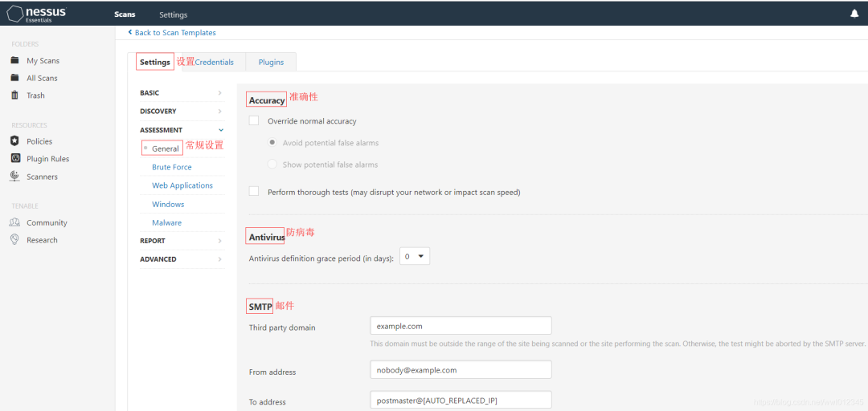Click the All Scans folder icon

(x=15, y=77)
